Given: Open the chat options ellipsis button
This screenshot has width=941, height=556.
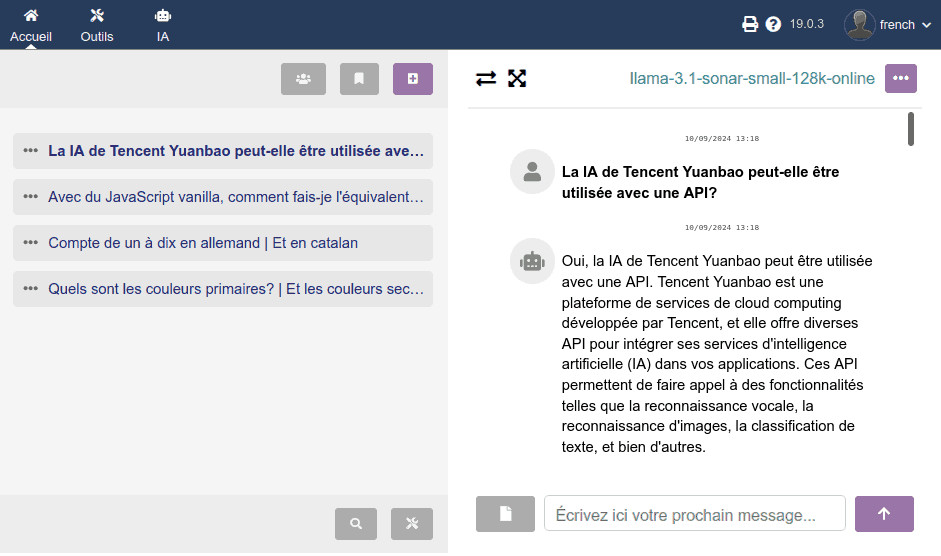Looking at the screenshot, I should (901, 78).
